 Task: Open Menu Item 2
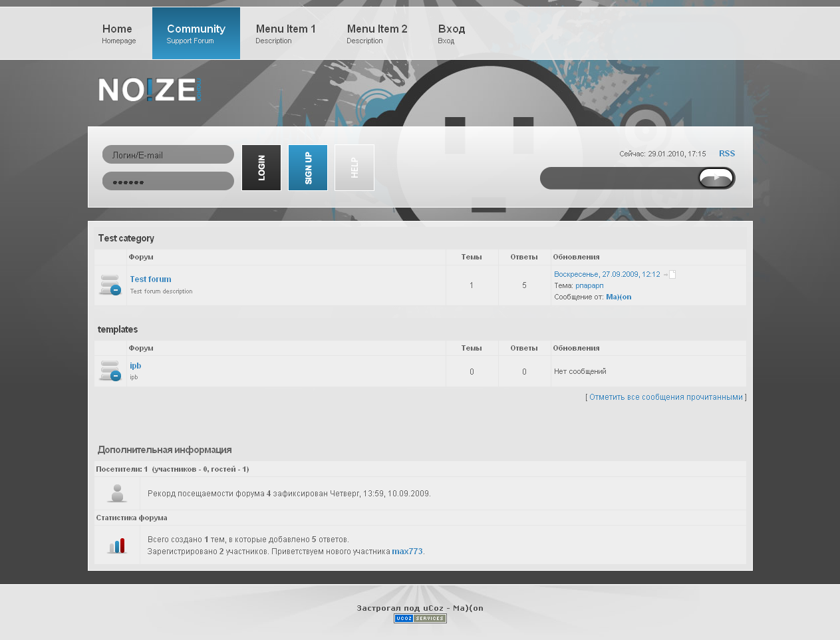(376, 34)
